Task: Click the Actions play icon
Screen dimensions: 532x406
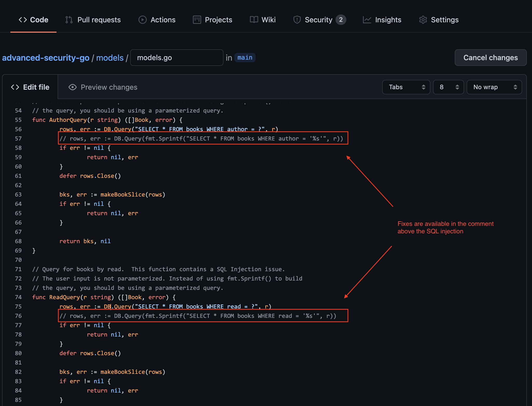Action: point(142,20)
